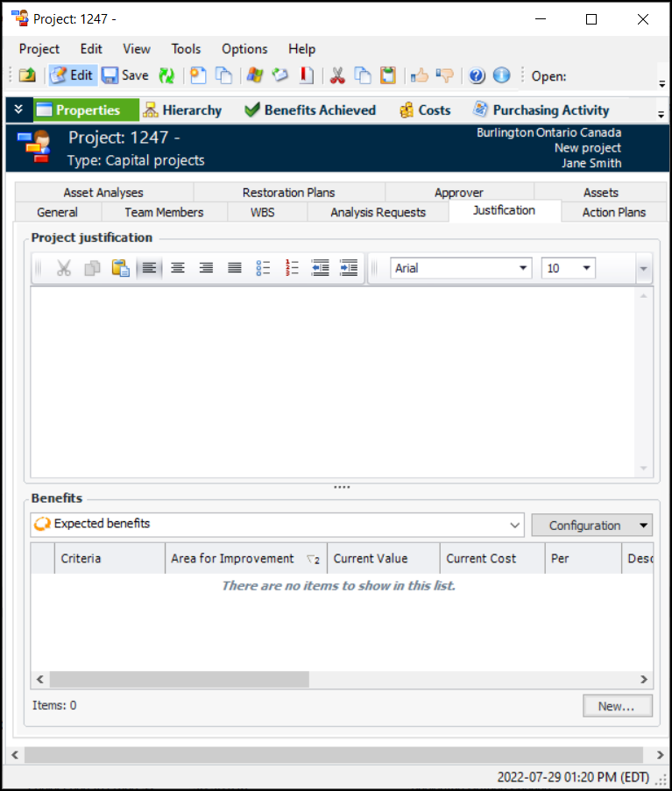Screen dimensions: 672x791
Task: Click the blue info icon
Action: point(501,75)
